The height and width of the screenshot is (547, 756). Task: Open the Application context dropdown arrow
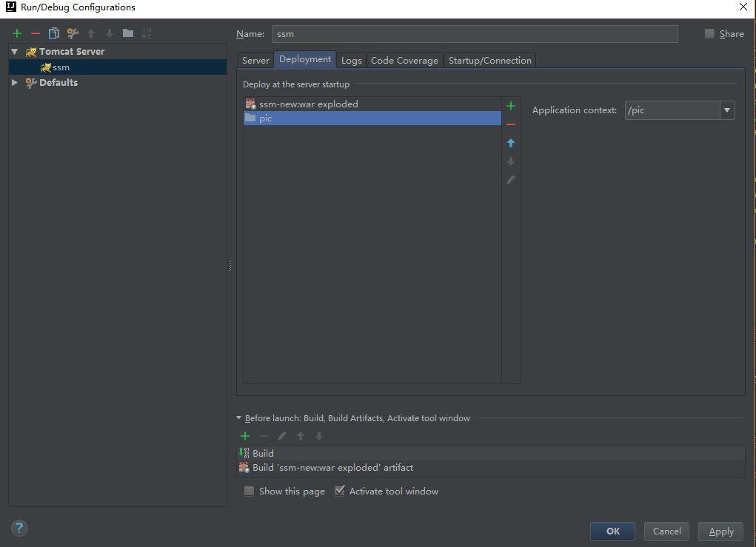click(727, 110)
